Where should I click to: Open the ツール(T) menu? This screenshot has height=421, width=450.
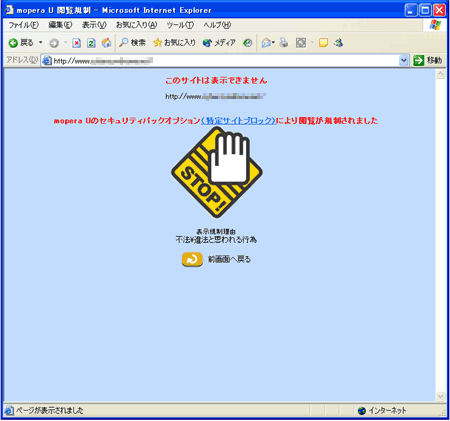[x=180, y=25]
